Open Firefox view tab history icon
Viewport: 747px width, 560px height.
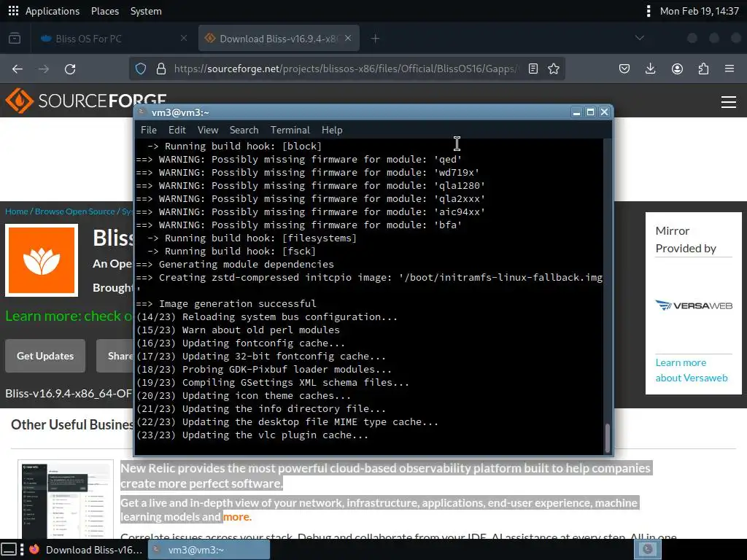click(15, 38)
